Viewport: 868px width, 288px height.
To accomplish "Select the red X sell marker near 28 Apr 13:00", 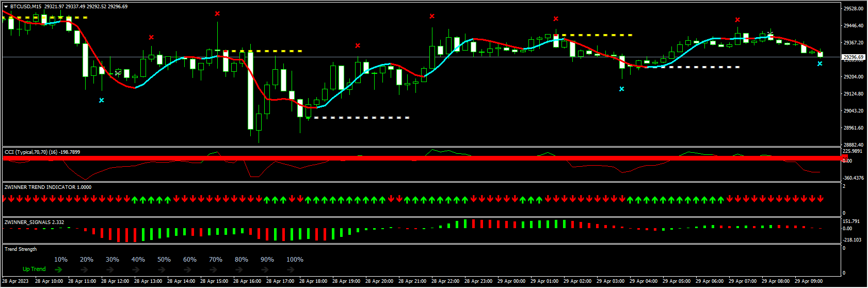I will 151,37.
